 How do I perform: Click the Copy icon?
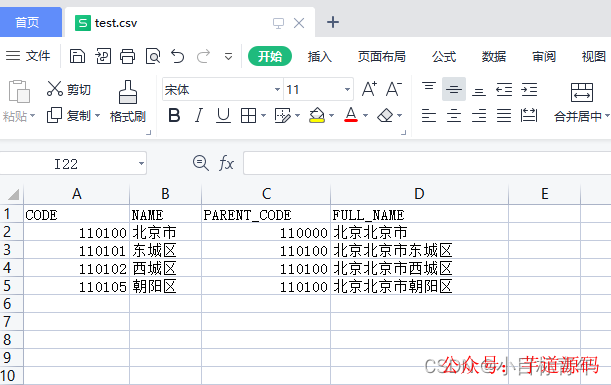(54, 115)
